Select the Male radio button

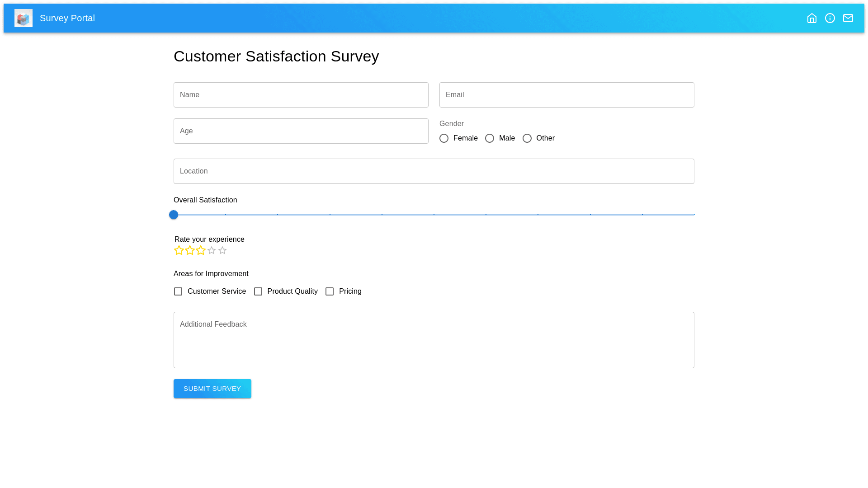point(490,138)
